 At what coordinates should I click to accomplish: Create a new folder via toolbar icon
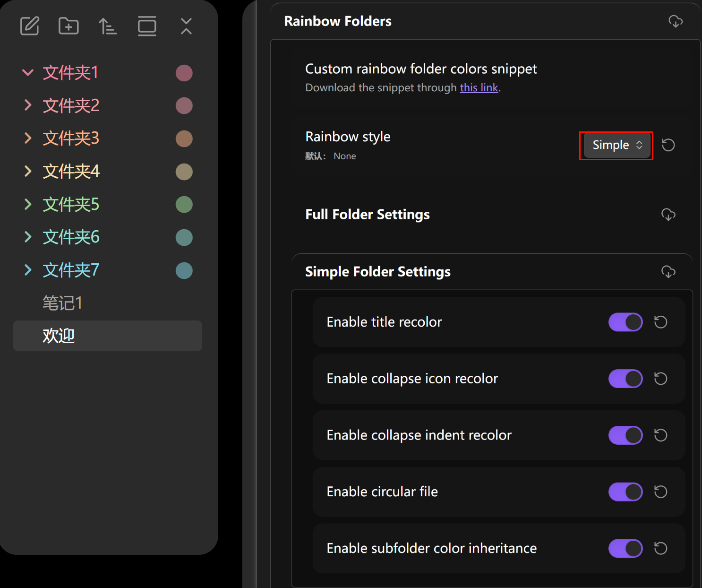pyautogui.click(x=68, y=26)
